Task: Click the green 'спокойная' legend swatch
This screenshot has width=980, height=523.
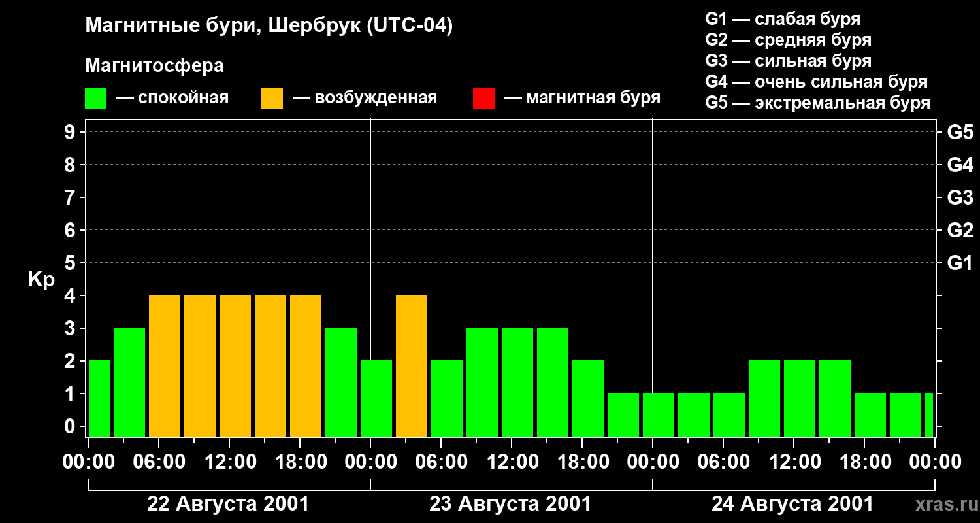Action: tap(95, 99)
